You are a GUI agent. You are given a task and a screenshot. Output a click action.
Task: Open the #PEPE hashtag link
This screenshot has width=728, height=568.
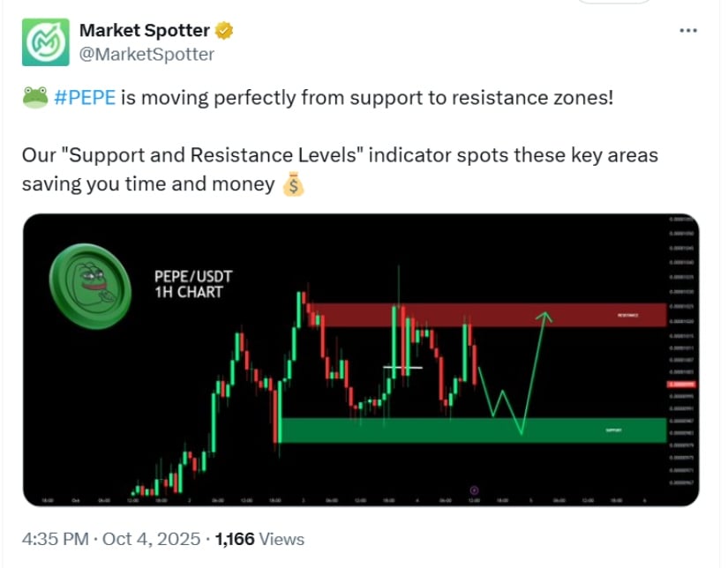click(x=85, y=98)
